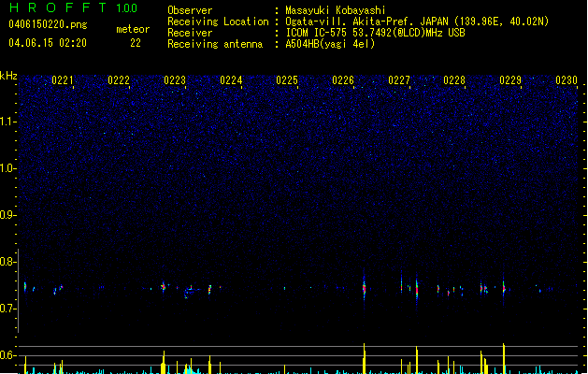The image size is (588, 374).
Task: Click the 0.9 kHz axis label
Action: [x=7, y=215]
